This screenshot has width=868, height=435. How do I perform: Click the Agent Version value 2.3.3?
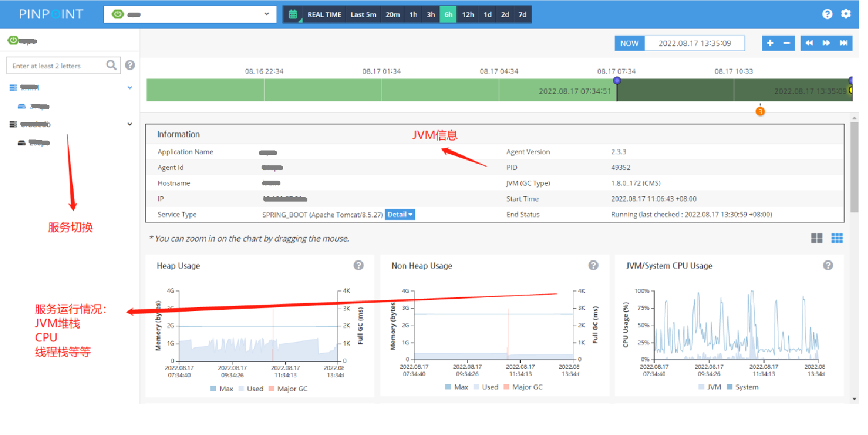(x=619, y=152)
